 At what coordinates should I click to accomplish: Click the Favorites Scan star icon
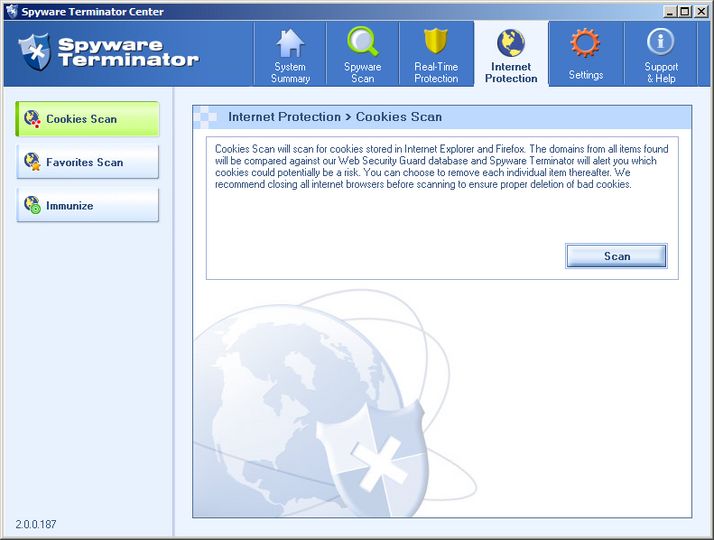pyautogui.click(x=32, y=162)
